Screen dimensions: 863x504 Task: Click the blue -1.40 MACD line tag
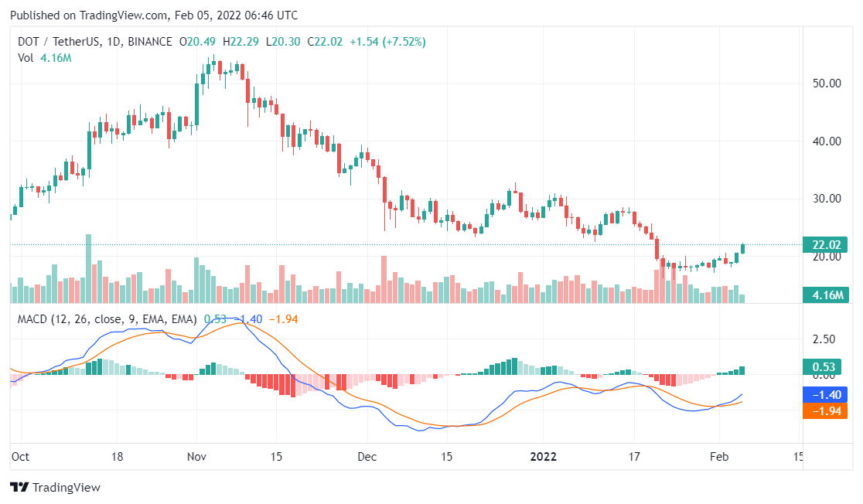827,394
